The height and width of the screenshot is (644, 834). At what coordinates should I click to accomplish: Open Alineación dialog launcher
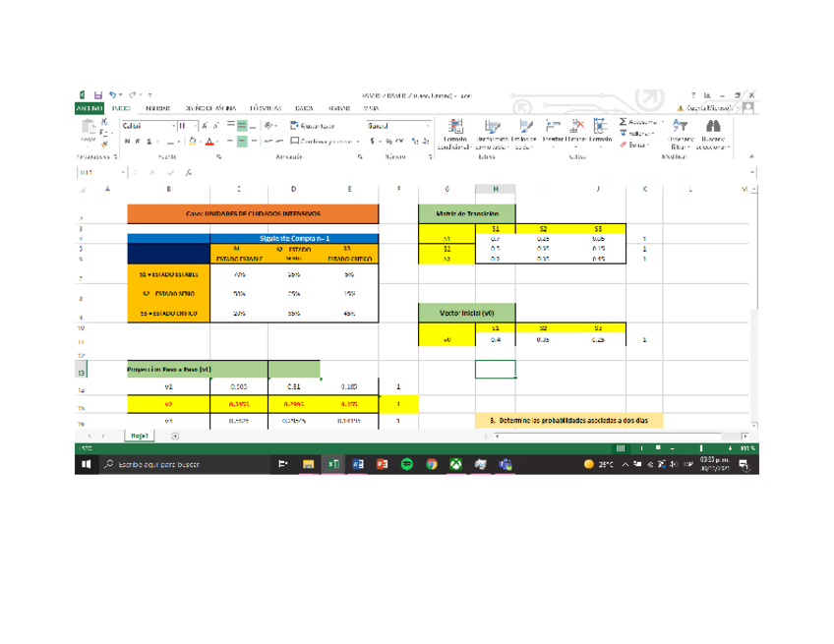(x=360, y=156)
